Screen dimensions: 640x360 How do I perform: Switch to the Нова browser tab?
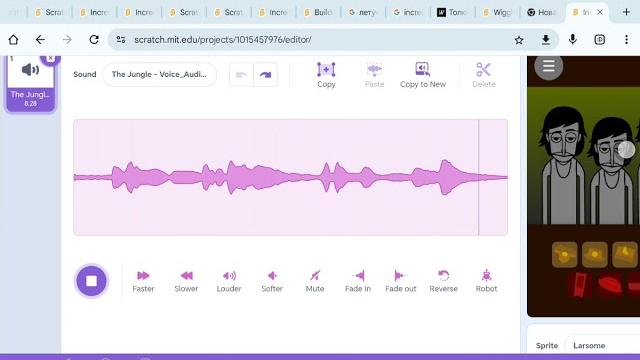[542, 12]
